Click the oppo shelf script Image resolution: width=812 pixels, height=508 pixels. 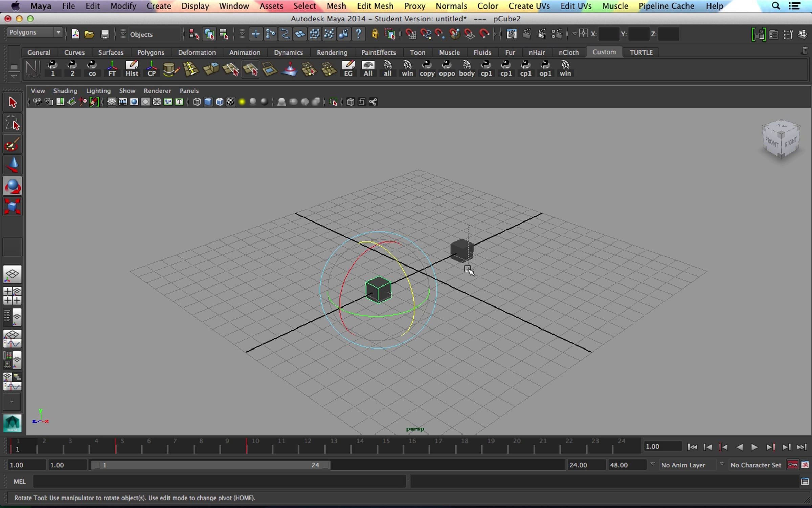pyautogui.click(x=447, y=68)
